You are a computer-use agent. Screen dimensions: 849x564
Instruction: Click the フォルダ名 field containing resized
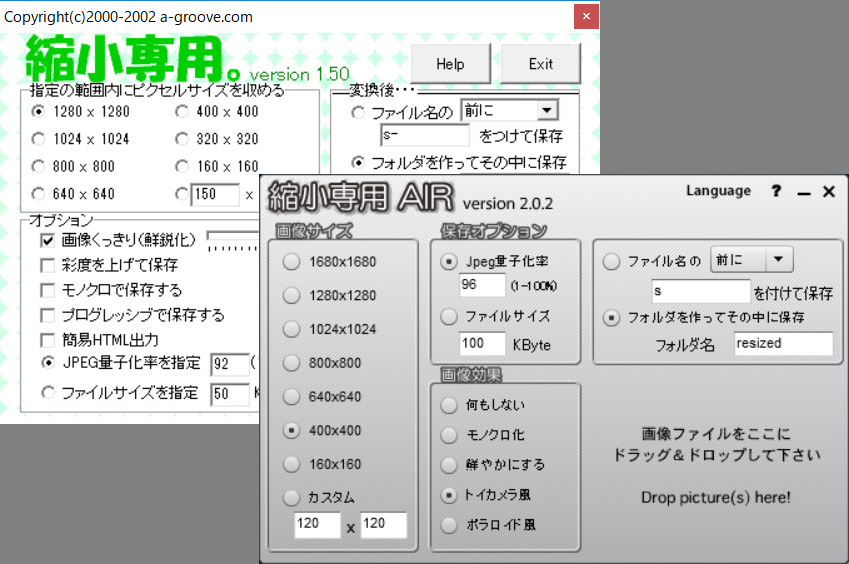tap(783, 344)
